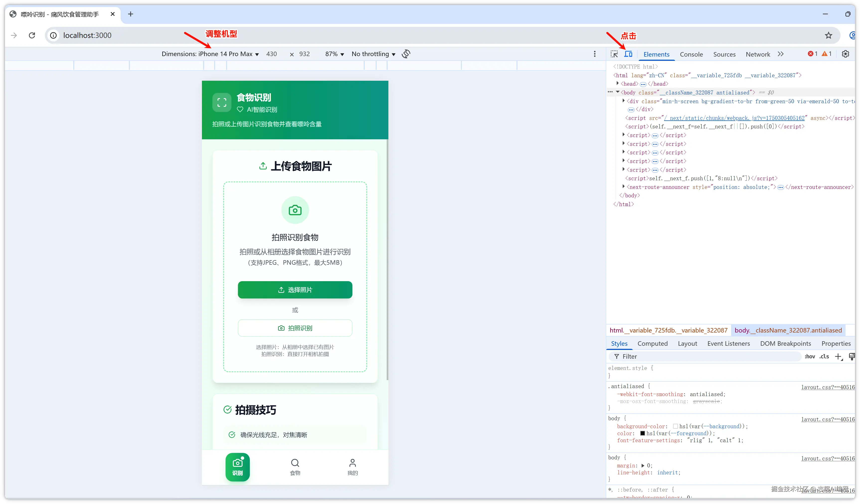This screenshot has width=860, height=504.
Task: Switch to the Console tab
Action: [691, 54]
